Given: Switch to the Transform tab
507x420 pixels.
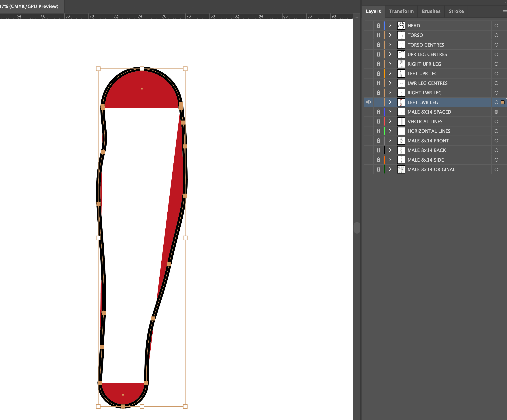Looking at the screenshot, I should click(401, 11).
